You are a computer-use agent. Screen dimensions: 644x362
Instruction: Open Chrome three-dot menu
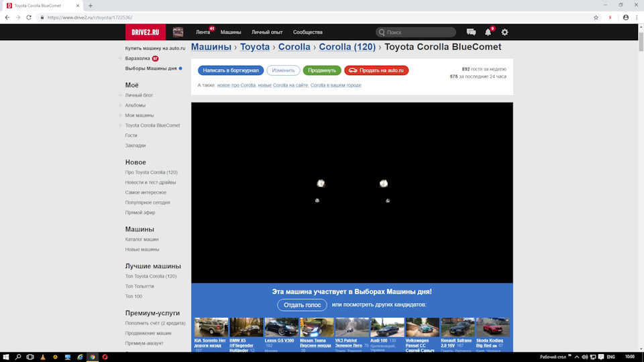click(637, 17)
